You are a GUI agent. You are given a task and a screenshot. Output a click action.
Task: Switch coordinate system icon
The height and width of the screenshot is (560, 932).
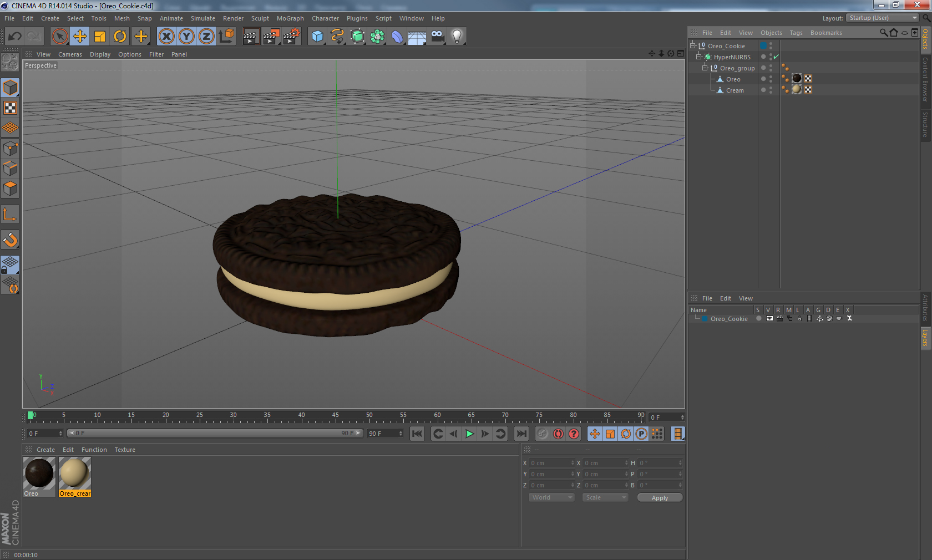[226, 37]
